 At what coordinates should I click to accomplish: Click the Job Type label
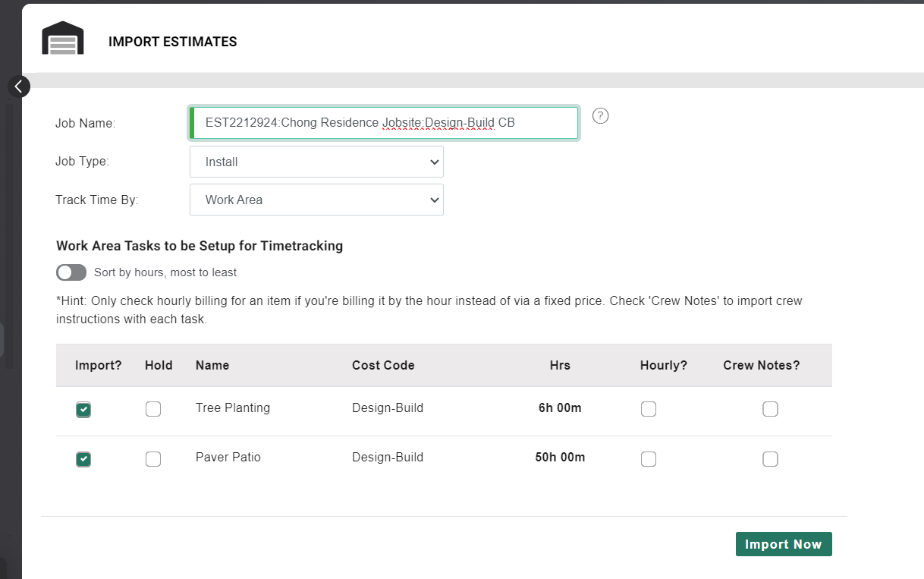82,161
